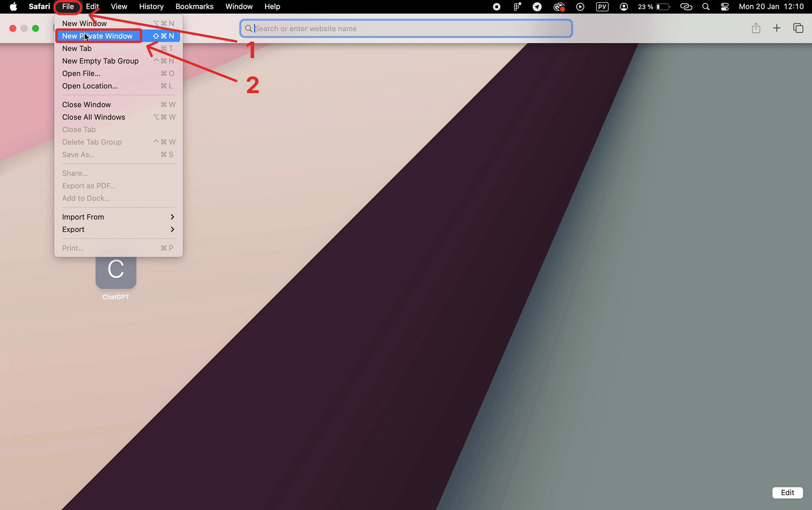Open the History menu
Image resolution: width=812 pixels, height=510 pixels.
click(151, 7)
